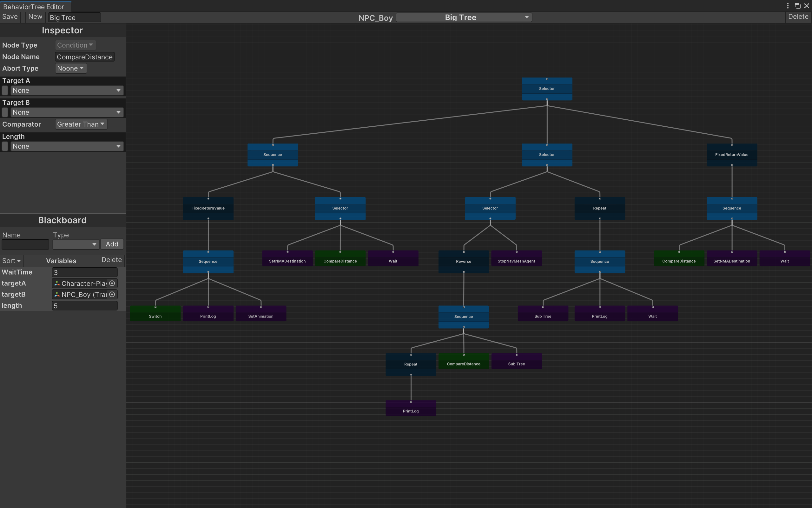This screenshot has height=508, width=812.
Task: Toggle the Target B checkbox
Action: tap(5, 112)
